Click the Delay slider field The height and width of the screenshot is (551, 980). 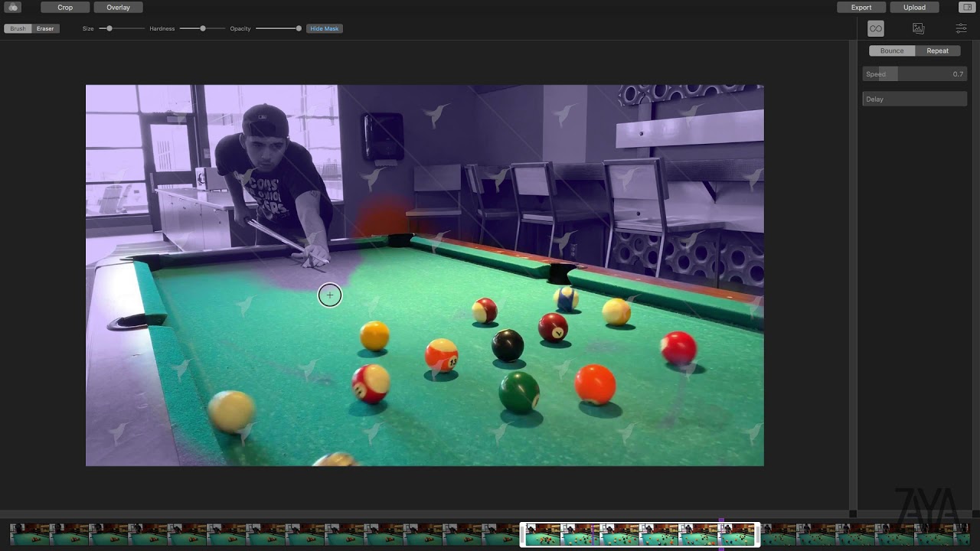pos(915,99)
